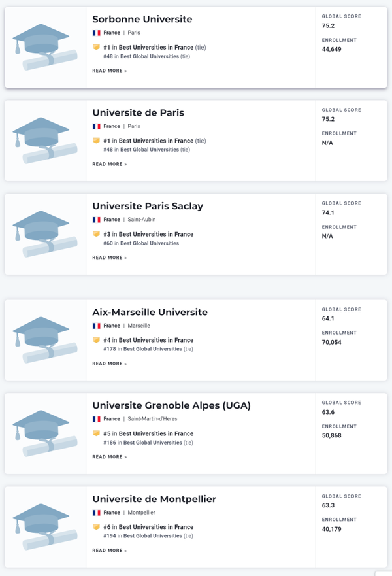The width and height of the screenshot is (392, 576).
Task: Click Universite Paris Saclay graduation cap icon
Action: (45, 234)
